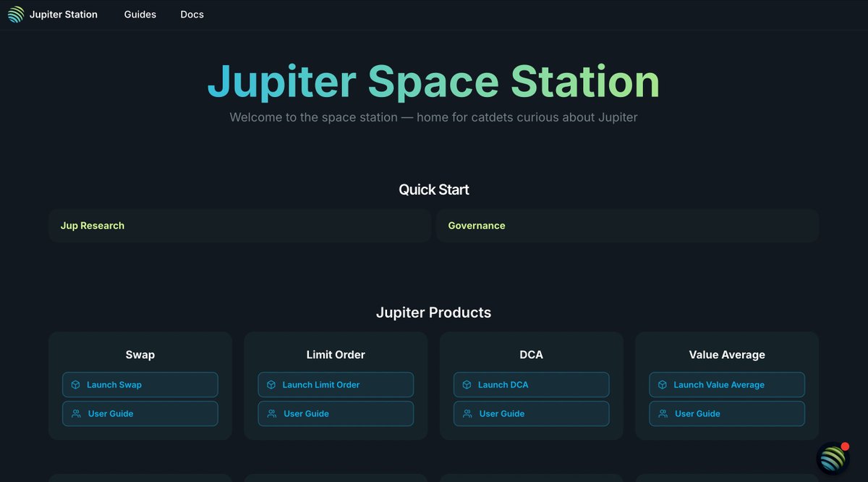Click the people icon in Limit Order User Guide
The width and height of the screenshot is (868, 482).
[272, 414]
